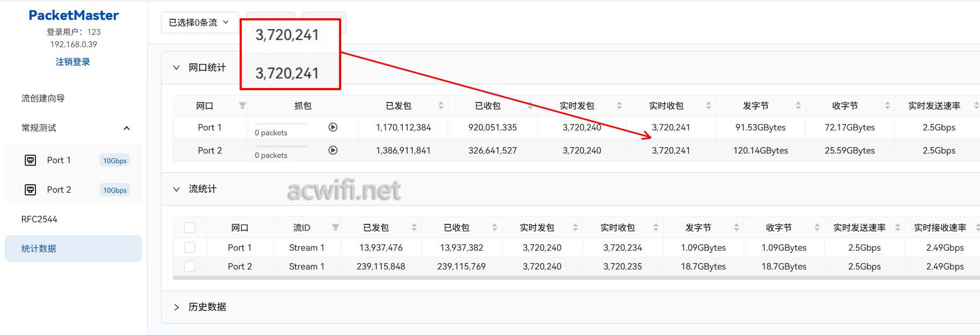
Task: Sort flow statistics by 已收包 column
Action: (x=494, y=228)
